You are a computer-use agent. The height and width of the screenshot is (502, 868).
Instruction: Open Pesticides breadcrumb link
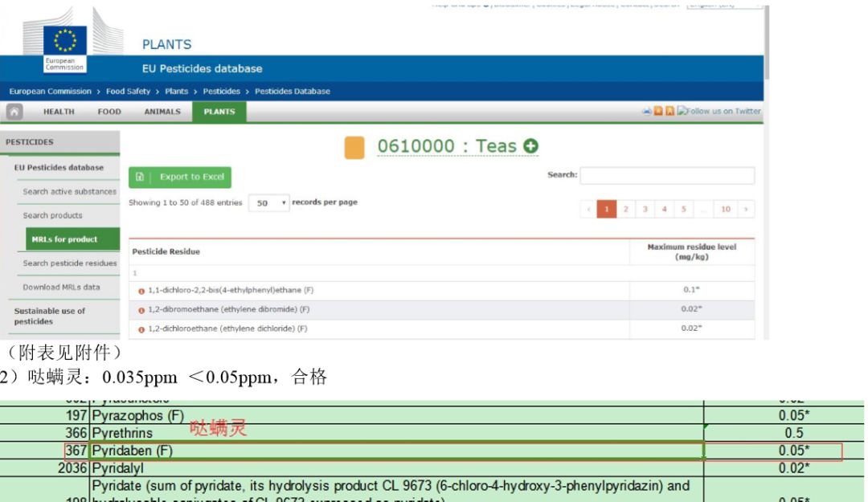(222, 92)
